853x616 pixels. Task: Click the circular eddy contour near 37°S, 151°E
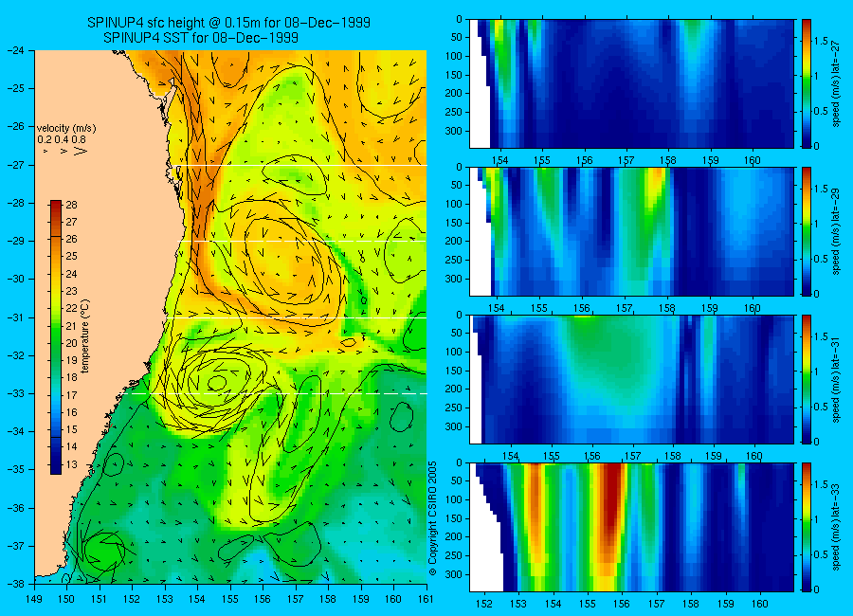click(103, 552)
